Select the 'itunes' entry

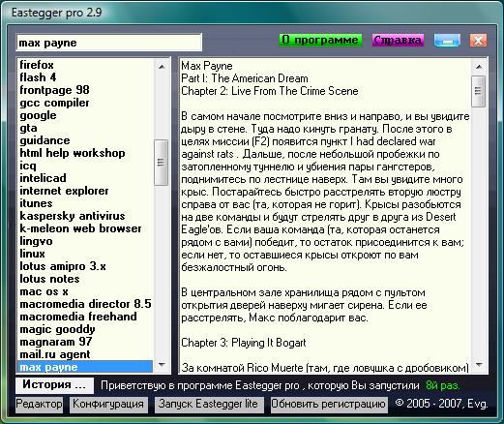[85, 203]
